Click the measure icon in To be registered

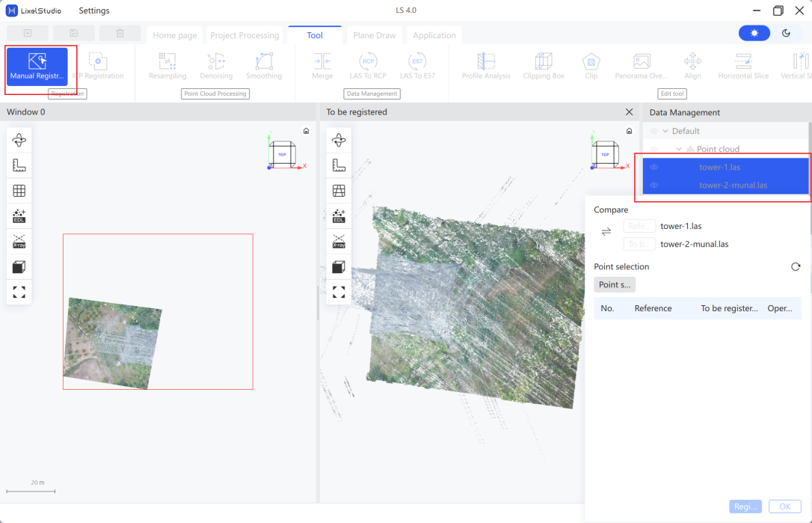coord(339,165)
